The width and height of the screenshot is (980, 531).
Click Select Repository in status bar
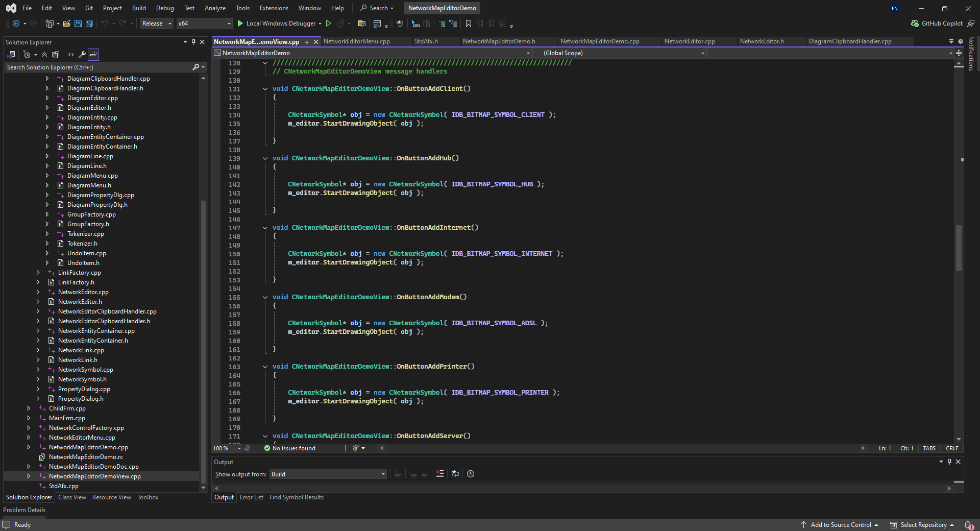coord(922,525)
